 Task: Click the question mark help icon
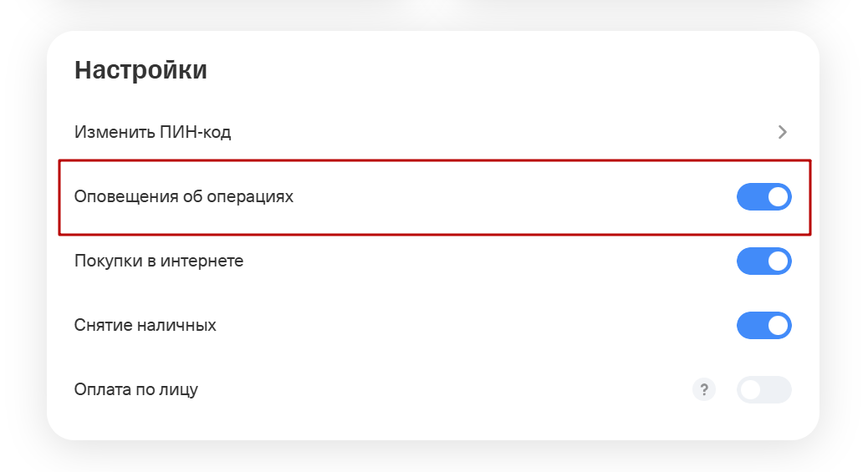(704, 389)
